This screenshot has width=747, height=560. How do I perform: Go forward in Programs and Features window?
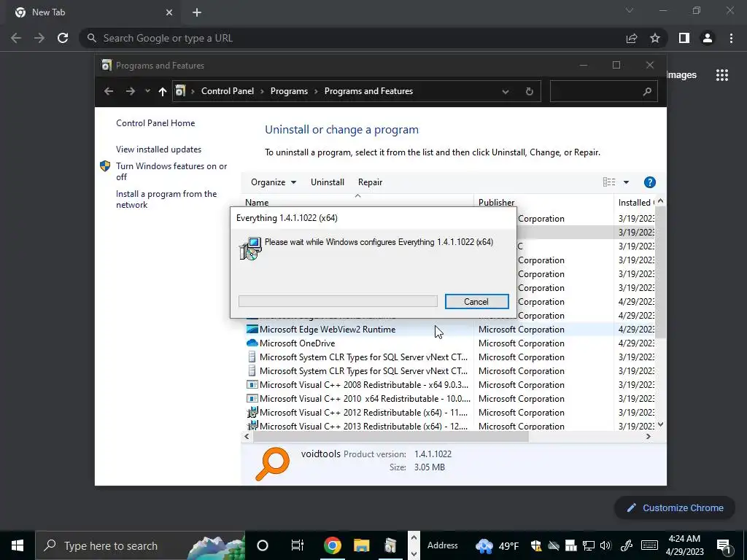130,91
